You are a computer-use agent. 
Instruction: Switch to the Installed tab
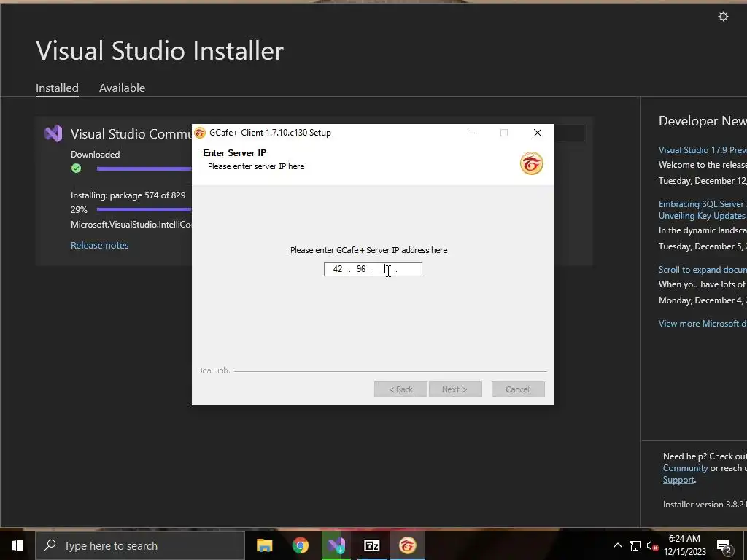[x=57, y=88]
